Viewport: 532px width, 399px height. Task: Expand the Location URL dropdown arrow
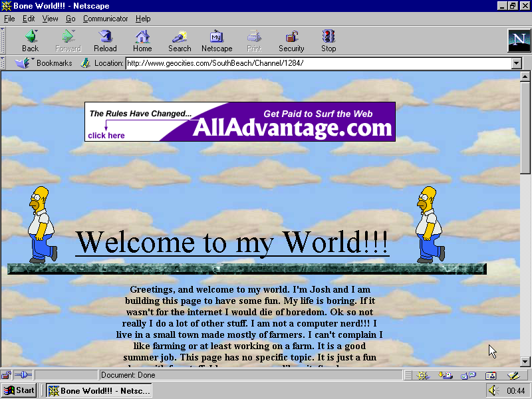click(x=517, y=63)
